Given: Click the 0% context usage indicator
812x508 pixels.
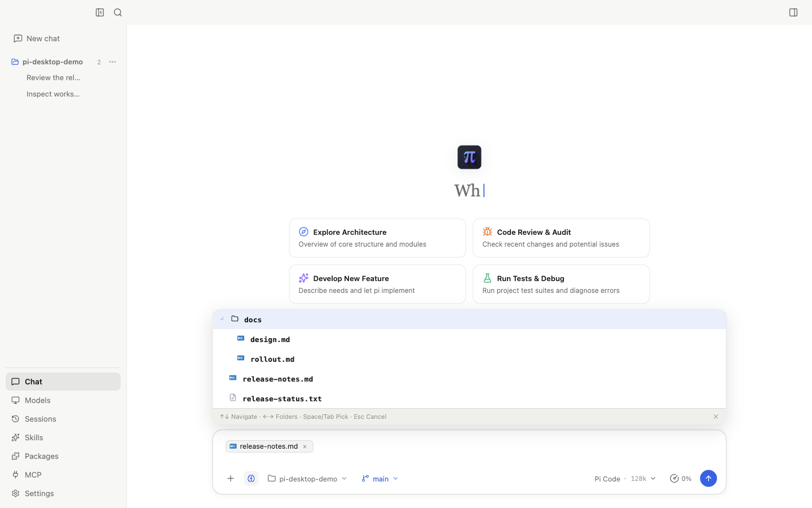Looking at the screenshot, I should [x=681, y=479].
